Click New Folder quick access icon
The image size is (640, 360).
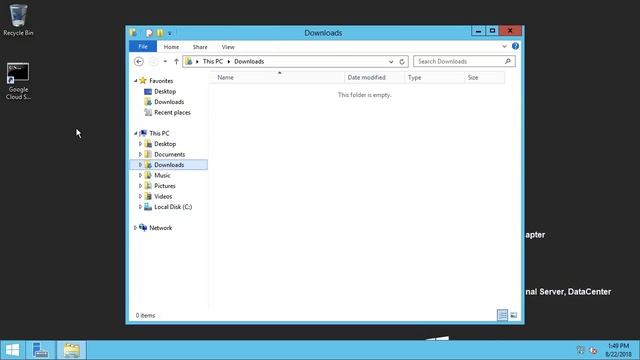[x=160, y=33]
